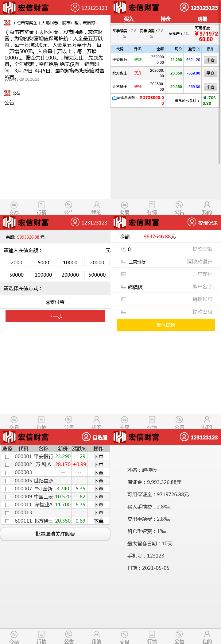Viewport: 221px width, 644px height.
Task: Click 平仓 for the 平安银行 position
Action: click(210, 60)
